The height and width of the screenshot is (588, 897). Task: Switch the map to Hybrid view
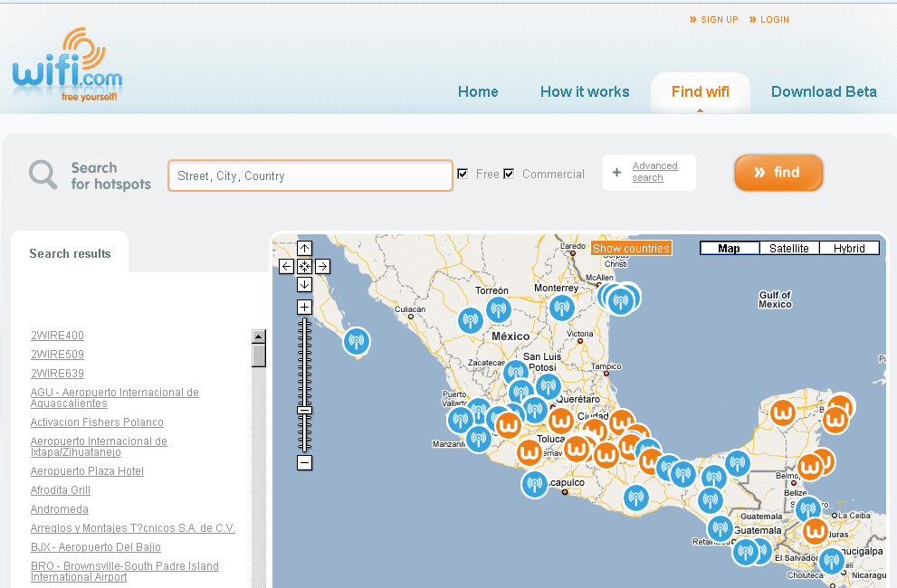[849, 248]
